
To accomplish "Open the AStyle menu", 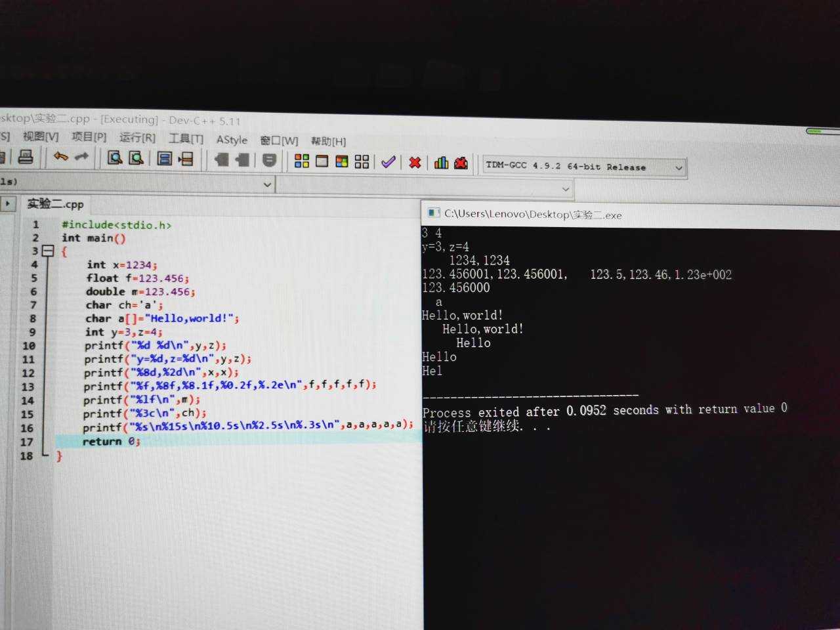I will 232,140.
